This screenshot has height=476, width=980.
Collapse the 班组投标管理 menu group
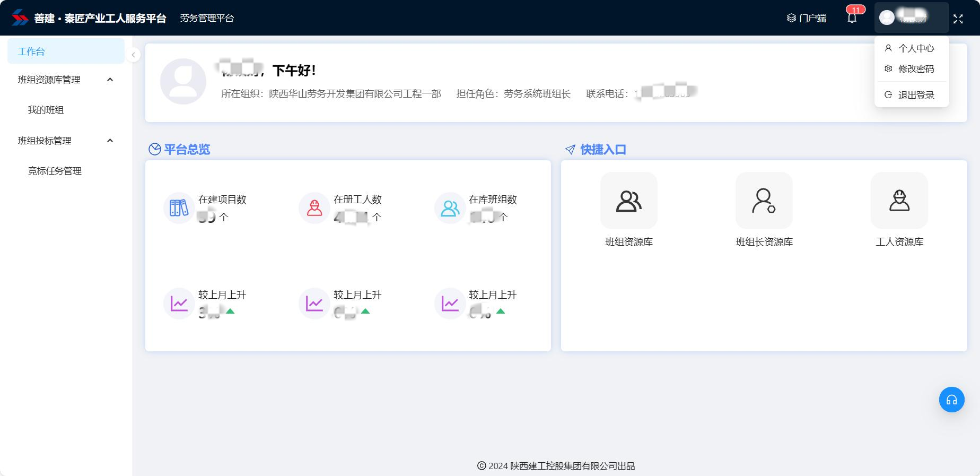pos(110,141)
